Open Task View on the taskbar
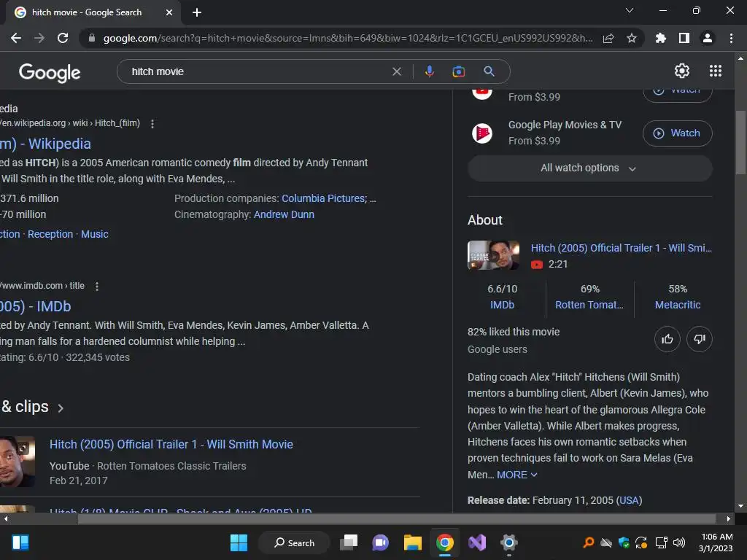The width and height of the screenshot is (747, 560). pos(349,542)
